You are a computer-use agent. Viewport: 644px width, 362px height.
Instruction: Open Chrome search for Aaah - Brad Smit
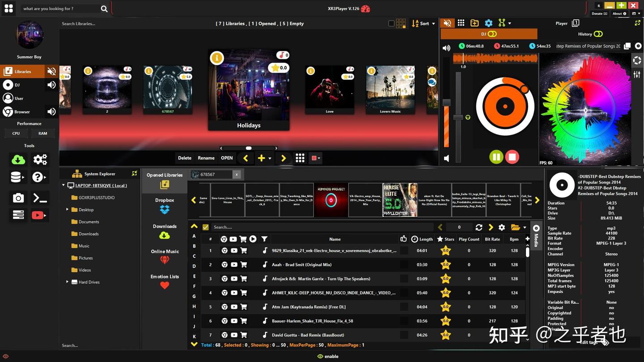coord(225,265)
